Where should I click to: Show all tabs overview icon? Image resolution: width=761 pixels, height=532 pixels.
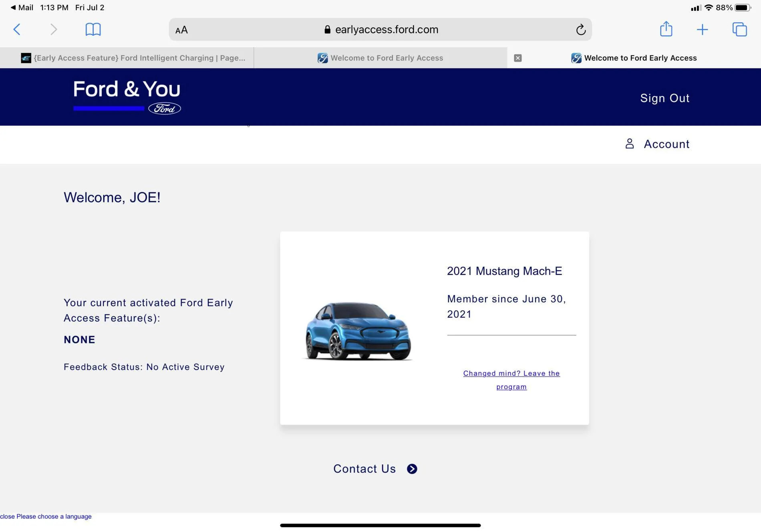pos(739,29)
